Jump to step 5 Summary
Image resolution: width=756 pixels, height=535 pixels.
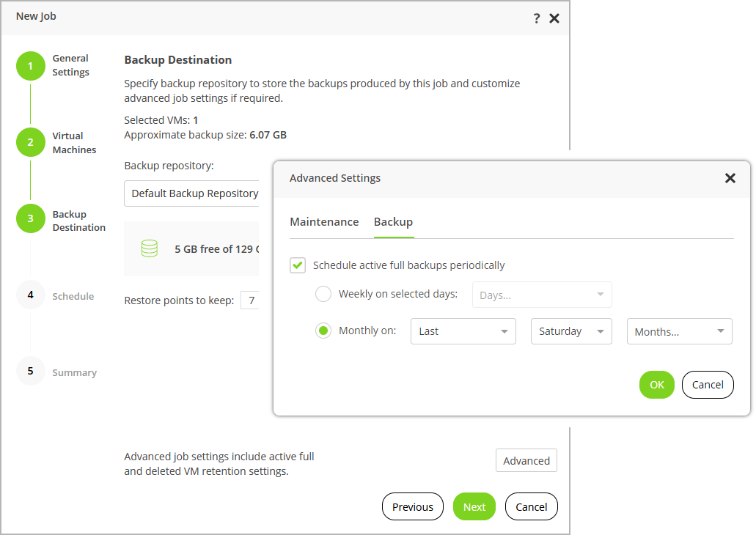30,371
